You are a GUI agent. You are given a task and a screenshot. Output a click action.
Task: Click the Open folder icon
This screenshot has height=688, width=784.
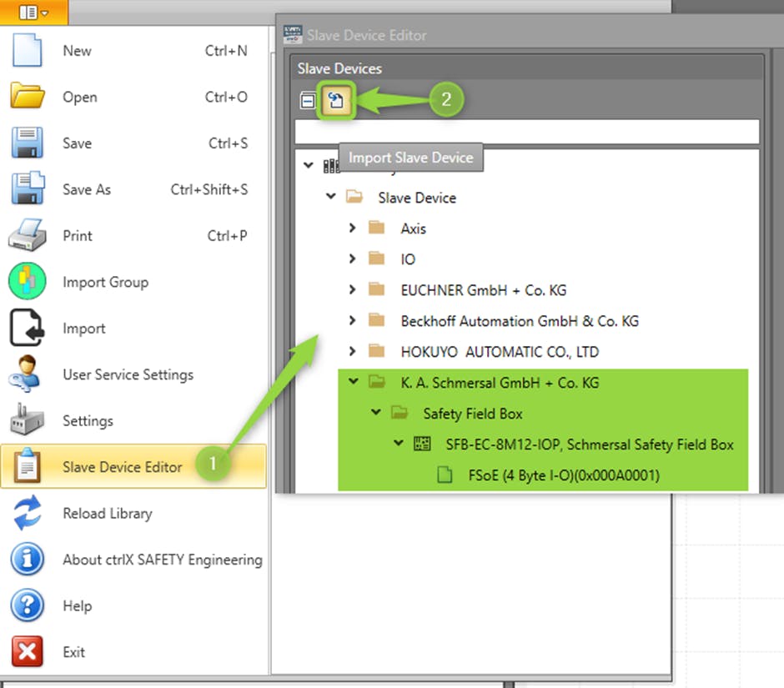coord(27,97)
